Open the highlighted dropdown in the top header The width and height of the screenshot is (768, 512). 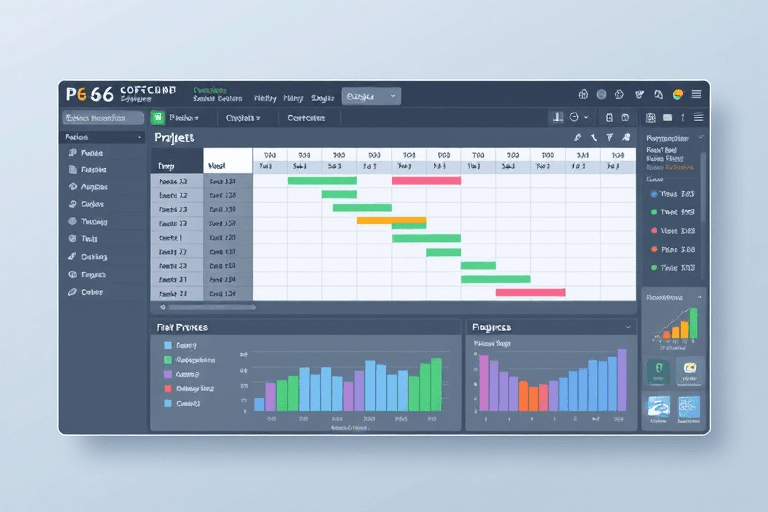(x=370, y=96)
